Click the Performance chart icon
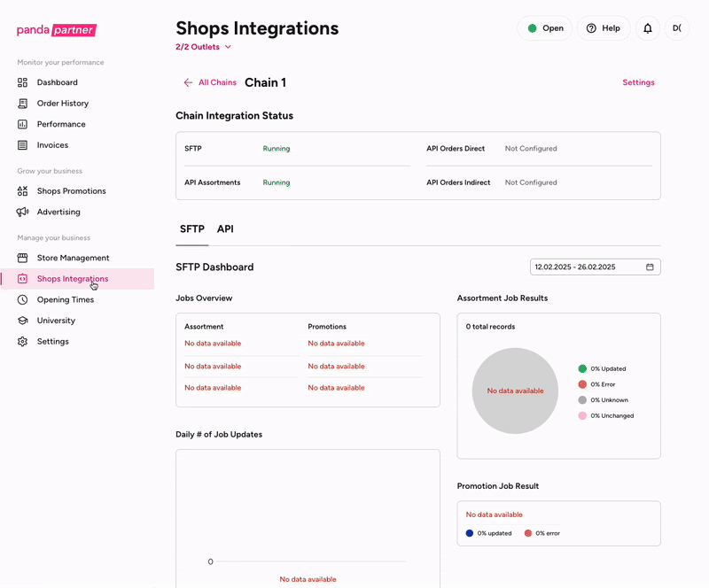 coord(23,124)
